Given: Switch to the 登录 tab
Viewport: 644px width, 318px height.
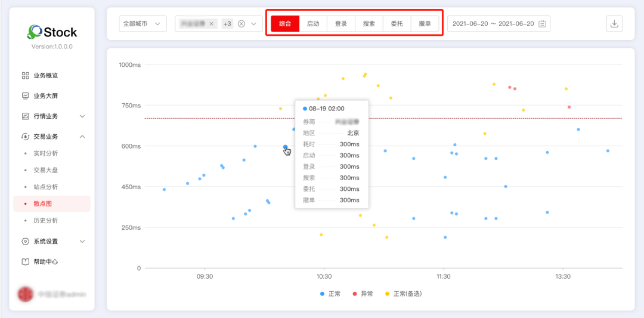Looking at the screenshot, I should [x=341, y=24].
